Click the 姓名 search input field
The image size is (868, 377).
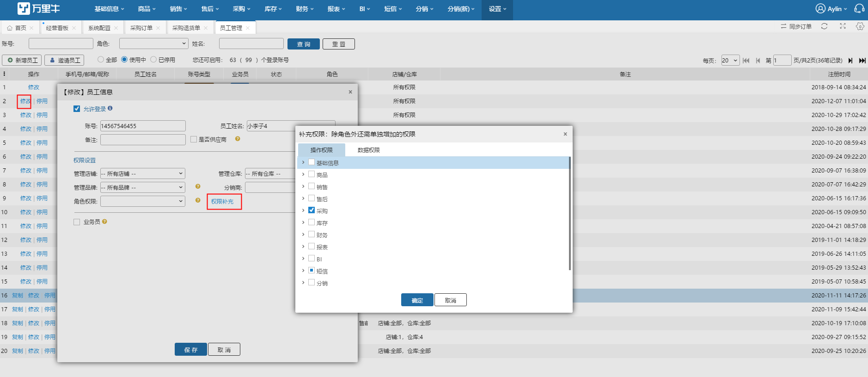coord(251,43)
